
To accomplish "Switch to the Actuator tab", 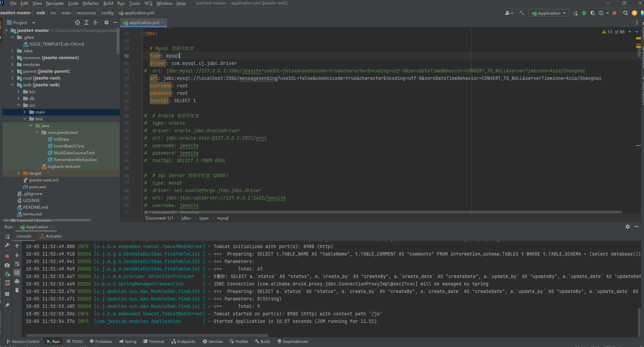I will point(51,236).
